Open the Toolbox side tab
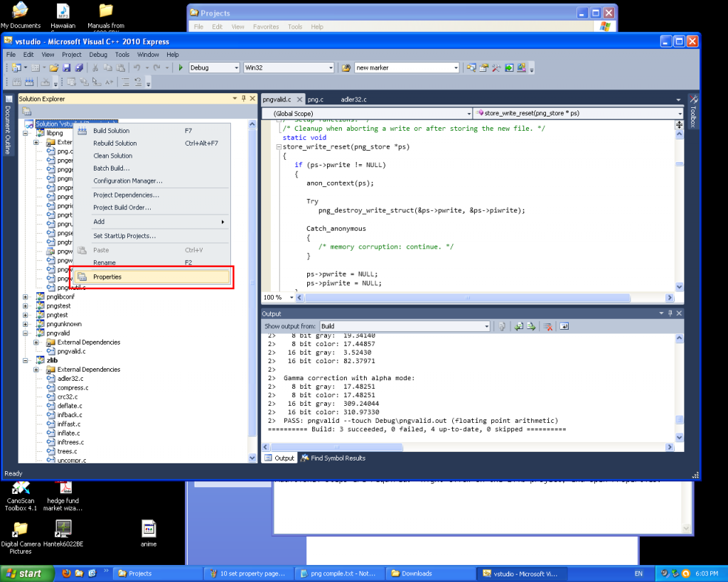This screenshot has height=582, width=728. coord(692,112)
